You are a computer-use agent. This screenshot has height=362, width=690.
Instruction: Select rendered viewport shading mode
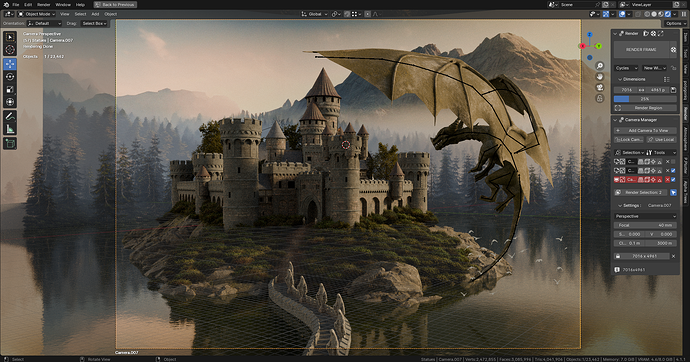tap(668, 14)
